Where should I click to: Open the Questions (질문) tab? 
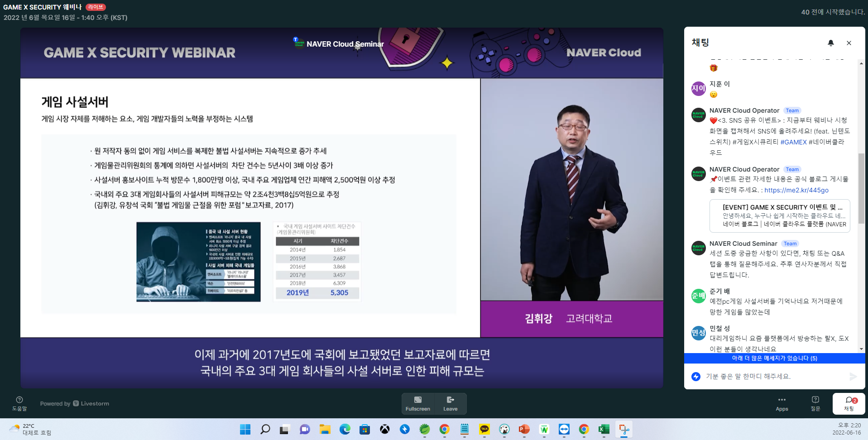815,404
